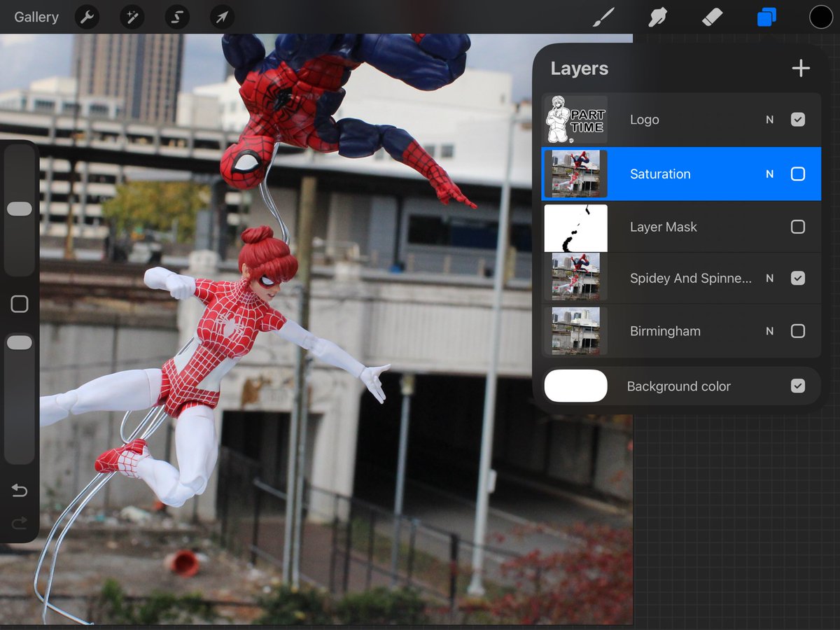Tap the Spidey And Spinneret layer thumbnail
840x630 pixels.
click(x=576, y=277)
